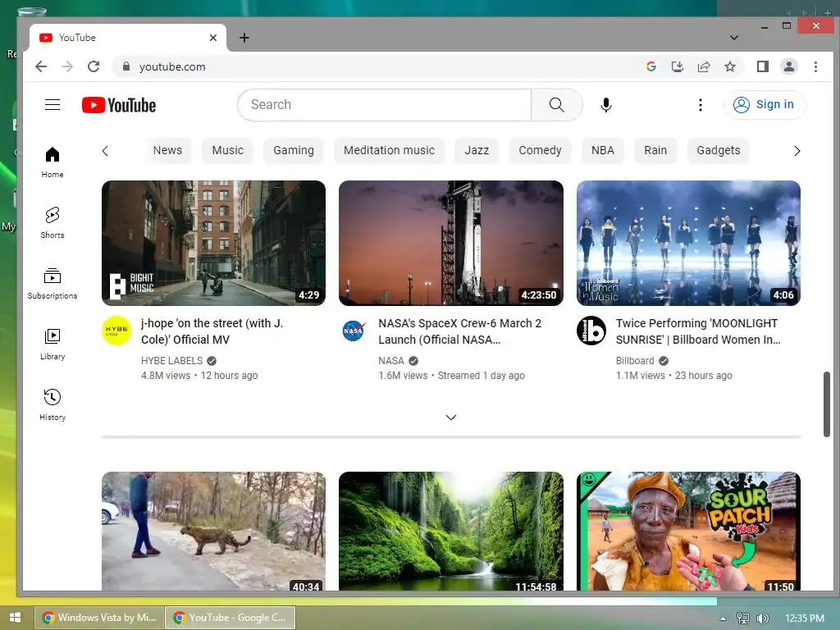Click the padlock site info icon
The height and width of the screenshot is (630, 840).
(126, 66)
